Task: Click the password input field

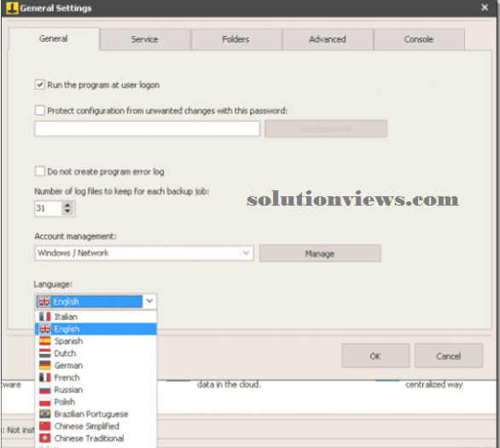Action: pyautogui.click(x=148, y=129)
